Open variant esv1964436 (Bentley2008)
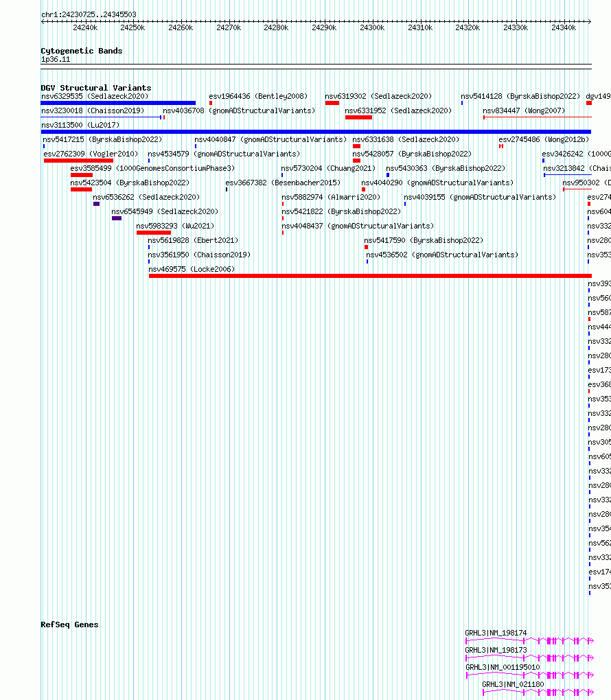This screenshot has height=700, width=611. pos(259,96)
